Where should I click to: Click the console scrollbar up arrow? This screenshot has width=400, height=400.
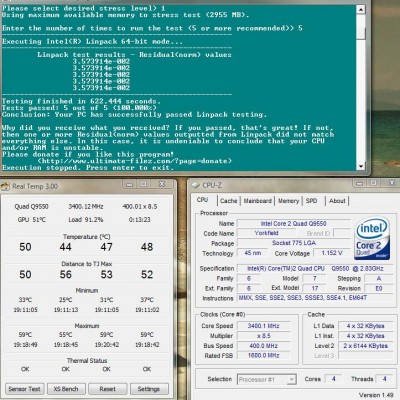pyautogui.click(x=361, y=10)
